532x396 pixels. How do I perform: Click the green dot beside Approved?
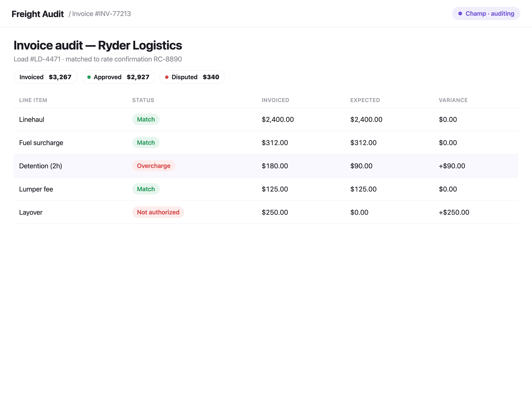[x=89, y=77]
